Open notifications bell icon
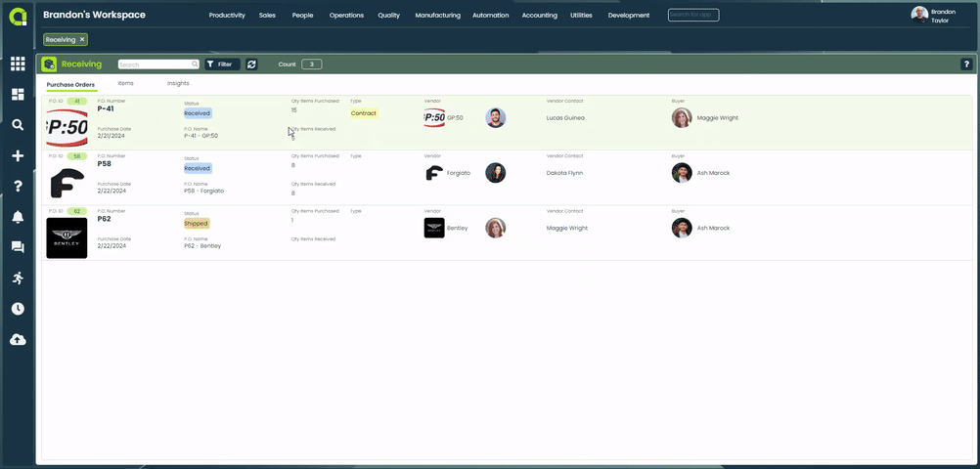 tap(18, 217)
